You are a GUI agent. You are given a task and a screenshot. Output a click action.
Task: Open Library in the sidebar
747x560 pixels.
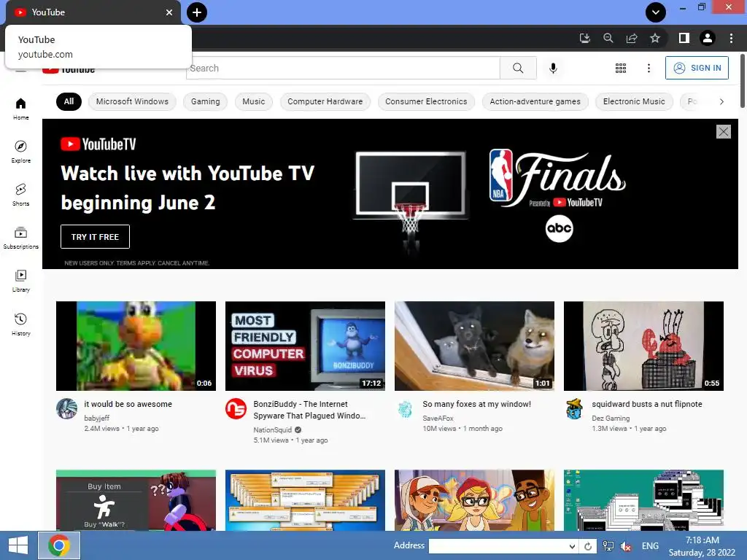click(x=20, y=281)
